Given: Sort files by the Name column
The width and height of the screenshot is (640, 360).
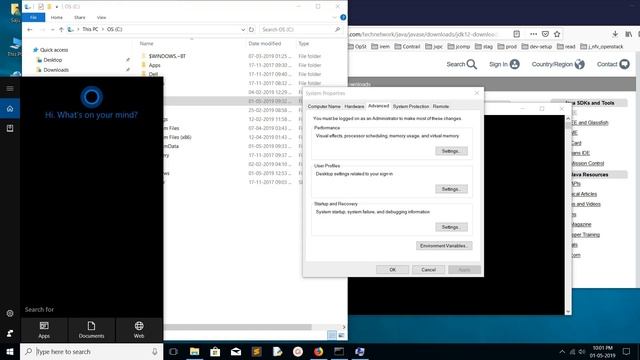Looking at the screenshot, I should click(147, 43).
